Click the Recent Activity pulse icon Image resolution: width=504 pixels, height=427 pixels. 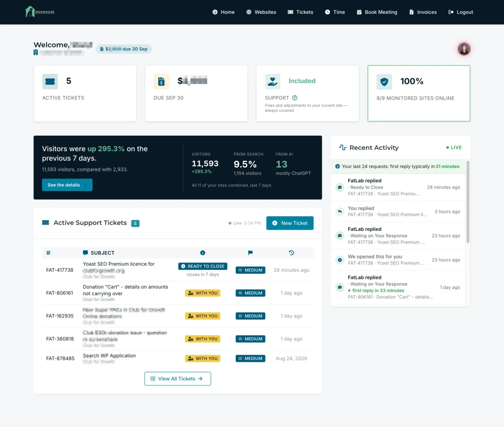click(x=343, y=148)
